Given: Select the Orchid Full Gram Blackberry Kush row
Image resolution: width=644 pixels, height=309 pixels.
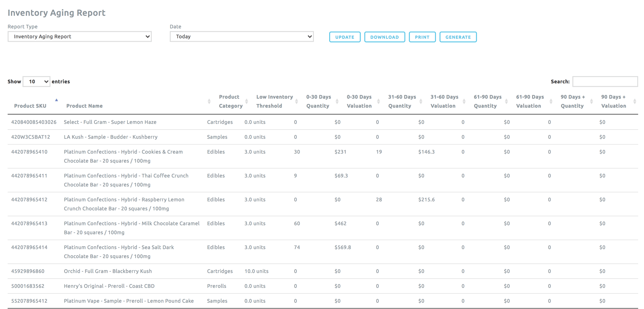Looking at the screenshot, I should point(108,271).
